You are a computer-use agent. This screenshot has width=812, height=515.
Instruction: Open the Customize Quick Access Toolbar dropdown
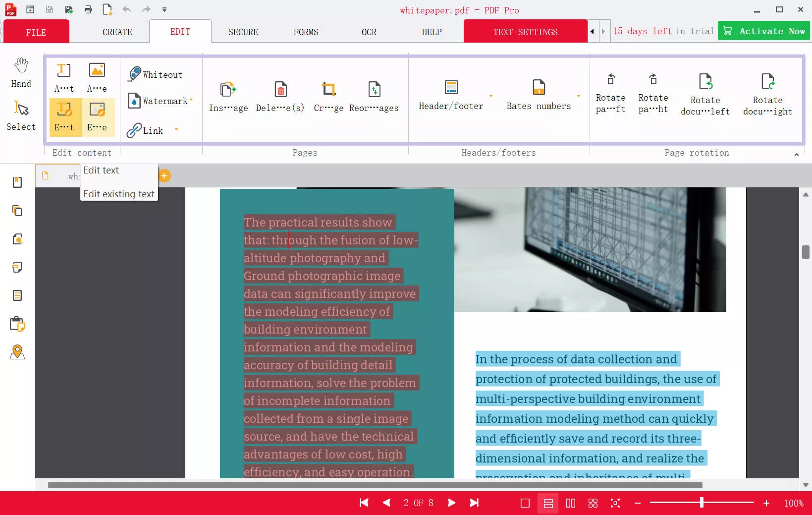click(x=164, y=9)
